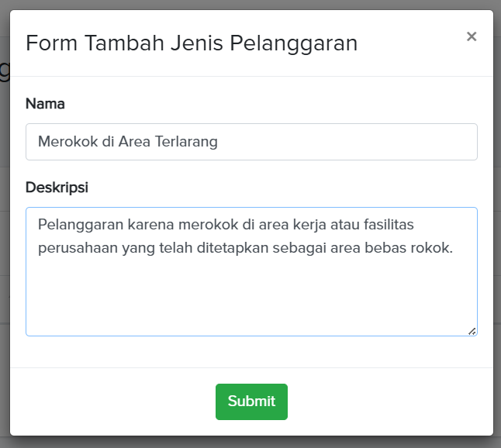Click the dimmed backdrop left of the modal
The width and height of the screenshot is (501, 448).
[4, 233]
